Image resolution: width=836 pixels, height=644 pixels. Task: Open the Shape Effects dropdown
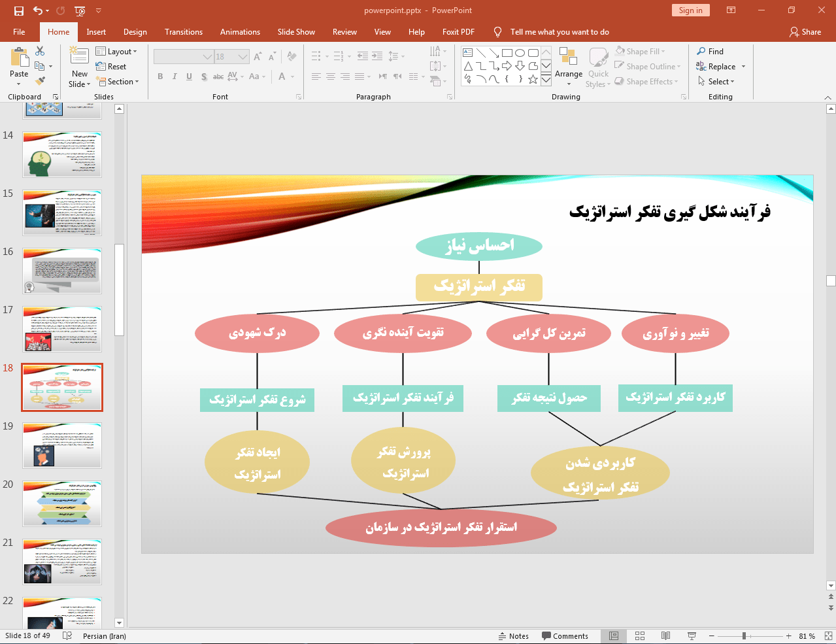pyautogui.click(x=646, y=82)
